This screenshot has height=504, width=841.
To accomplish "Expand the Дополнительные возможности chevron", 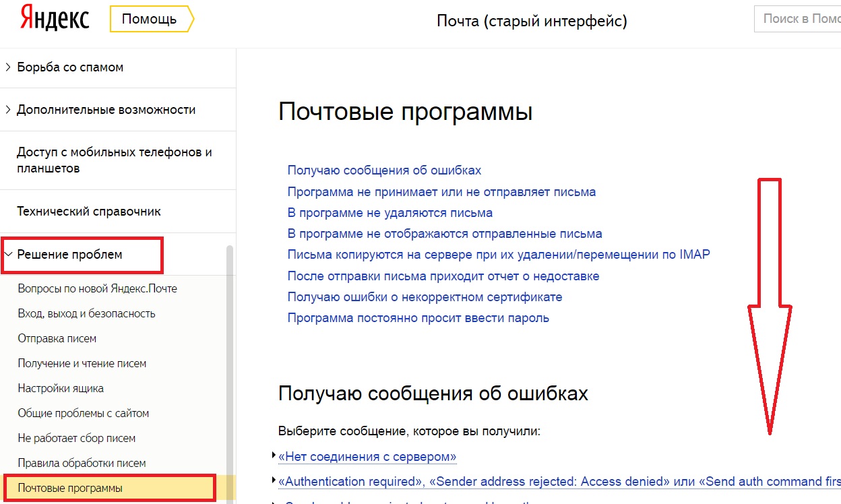I will click(x=8, y=109).
